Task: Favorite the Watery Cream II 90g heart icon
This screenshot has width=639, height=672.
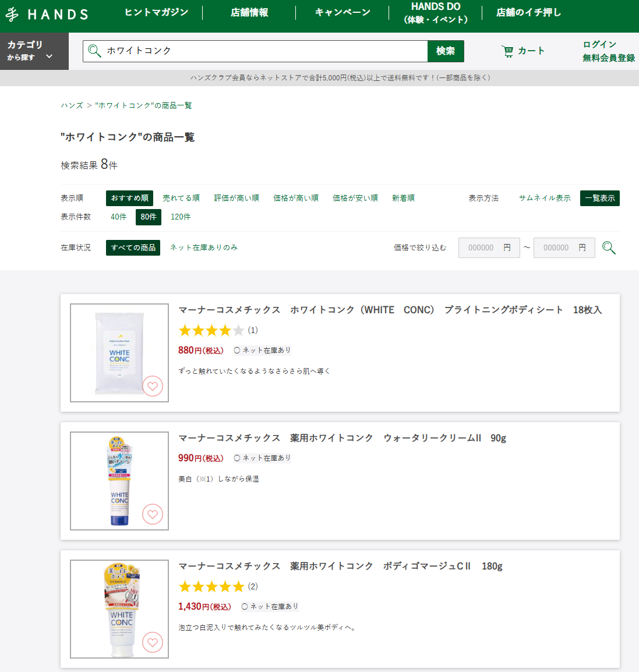Action: point(153,514)
